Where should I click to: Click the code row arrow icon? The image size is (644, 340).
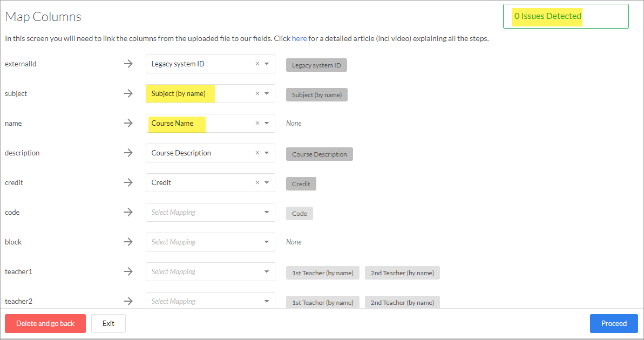coord(128,212)
